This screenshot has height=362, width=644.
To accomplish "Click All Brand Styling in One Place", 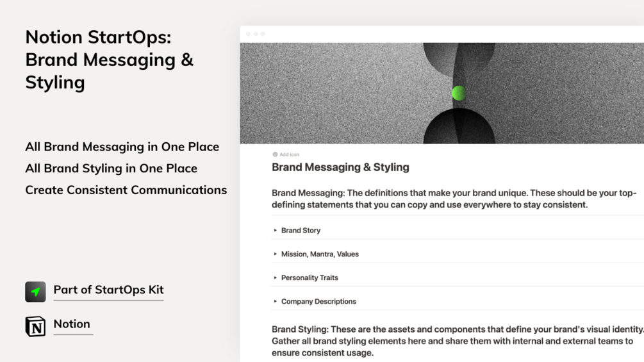I will click(x=111, y=169).
